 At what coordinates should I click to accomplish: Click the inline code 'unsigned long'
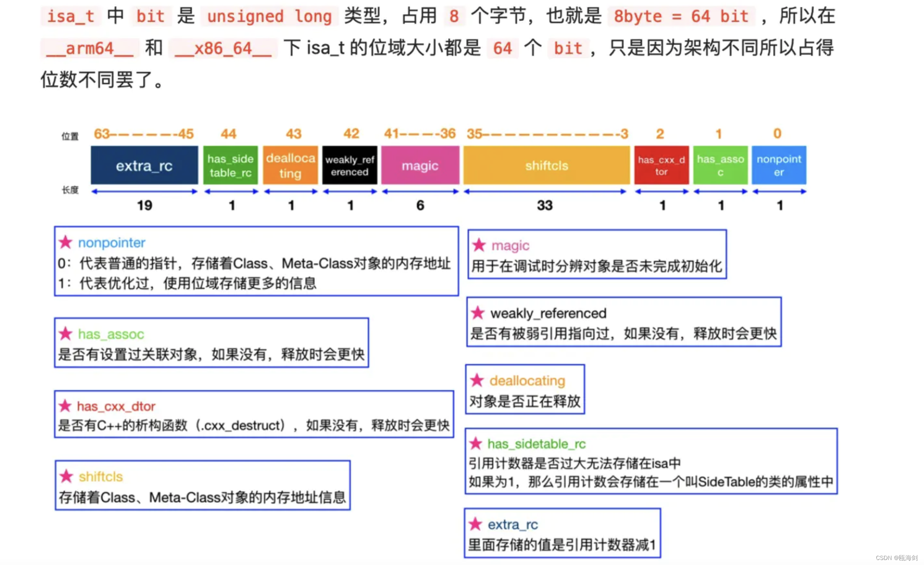click(269, 16)
